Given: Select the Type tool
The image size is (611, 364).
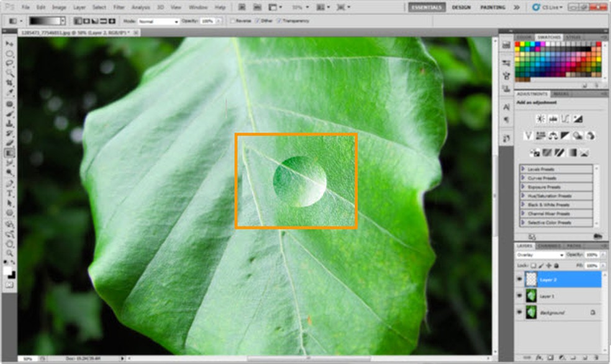Looking at the screenshot, I should [10, 193].
